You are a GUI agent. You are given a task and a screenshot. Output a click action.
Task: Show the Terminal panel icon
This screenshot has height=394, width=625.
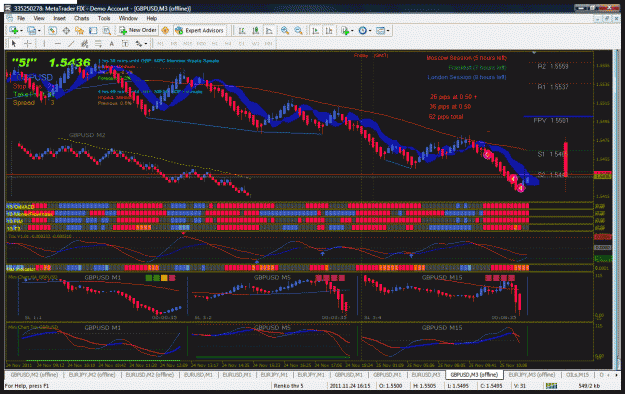click(x=93, y=30)
